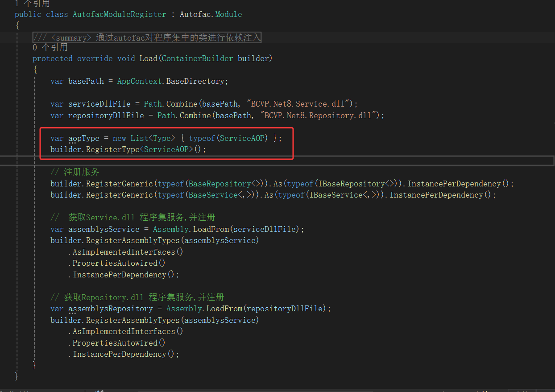Click the summary comment about autofac injection
555x392 pixels.
tap(147, 38)
